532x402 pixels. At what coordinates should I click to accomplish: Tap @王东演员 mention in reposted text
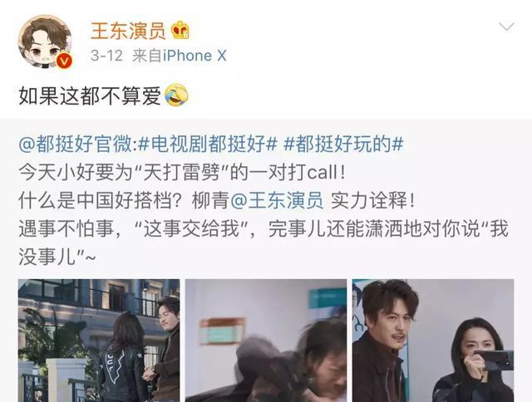pyautogui.click(x=277, y=201)
